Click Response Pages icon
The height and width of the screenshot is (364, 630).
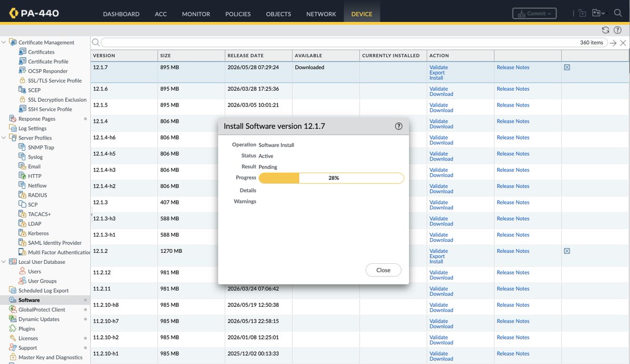(13, 119)
